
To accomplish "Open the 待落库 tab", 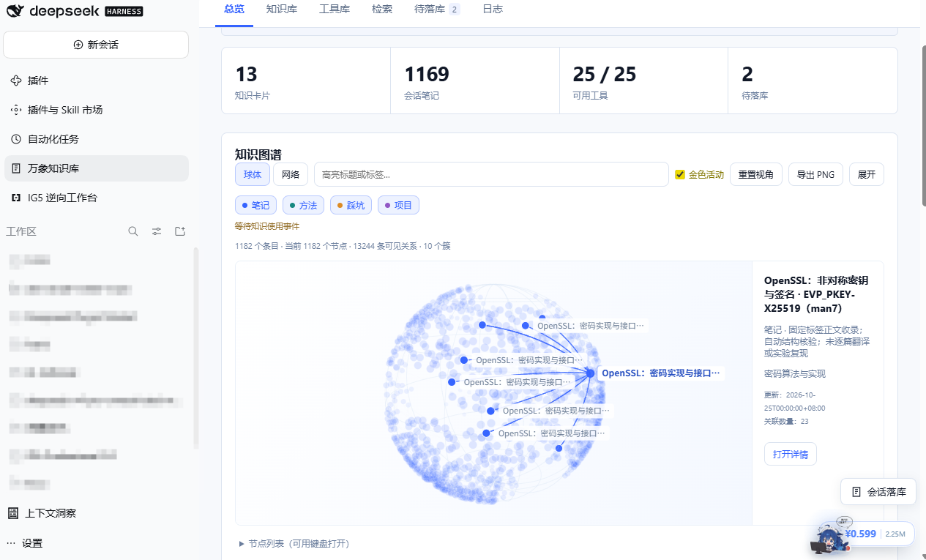I will coord(437,10).
